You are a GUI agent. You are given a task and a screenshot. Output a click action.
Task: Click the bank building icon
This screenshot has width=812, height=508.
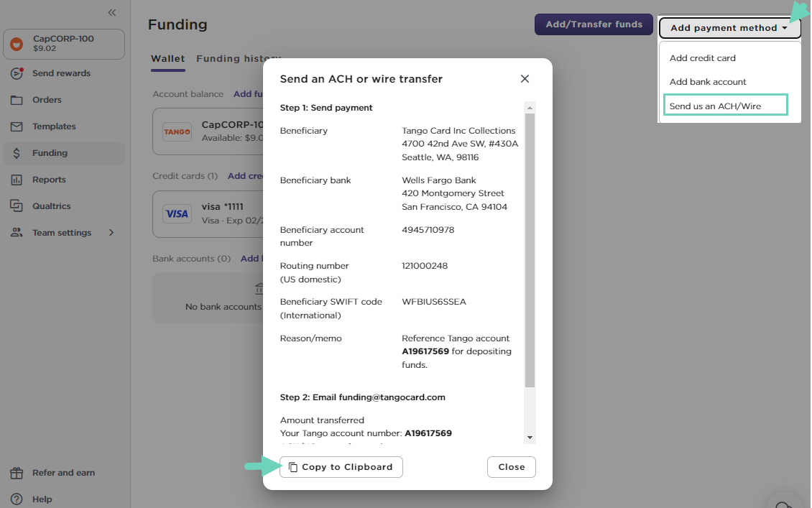pyautogui.click(x=259, y=288)
